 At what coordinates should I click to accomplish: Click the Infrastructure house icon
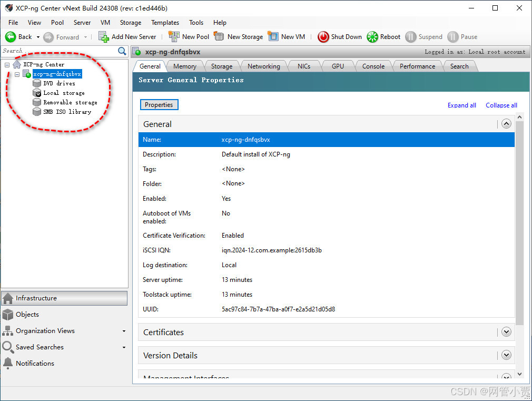(x=8, y=298)
